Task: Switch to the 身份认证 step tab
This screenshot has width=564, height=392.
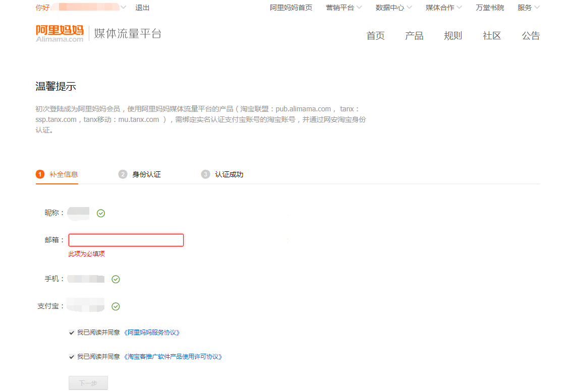Action: [146, 174]
